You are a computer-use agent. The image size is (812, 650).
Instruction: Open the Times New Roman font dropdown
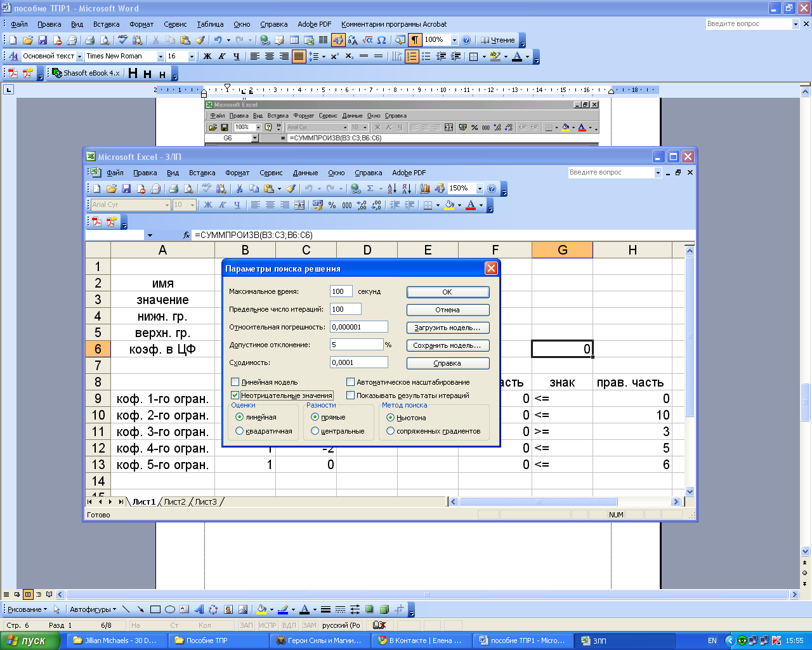(x=160, y=56)
